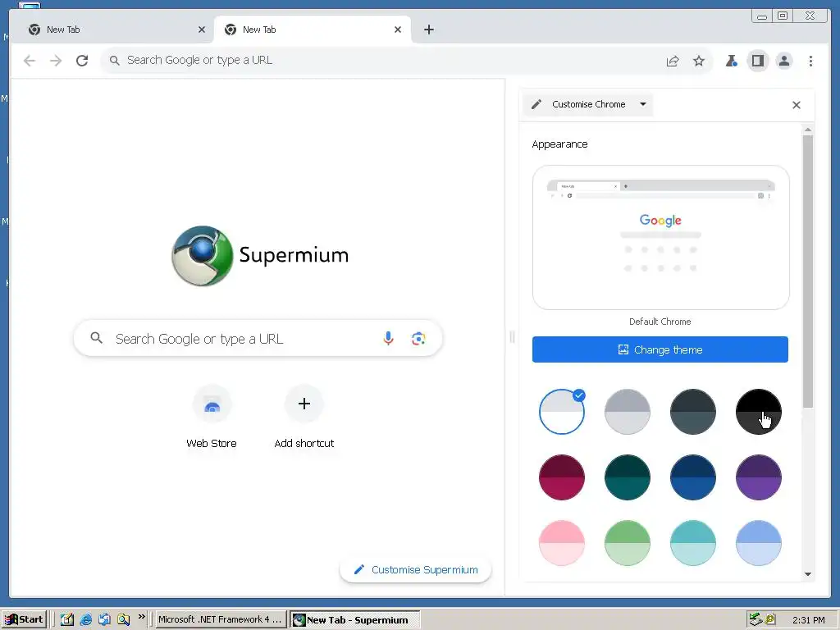The image size is (840, 630).
Task: Expand the Customise Chrome dropdown
Action: [587, 104]
